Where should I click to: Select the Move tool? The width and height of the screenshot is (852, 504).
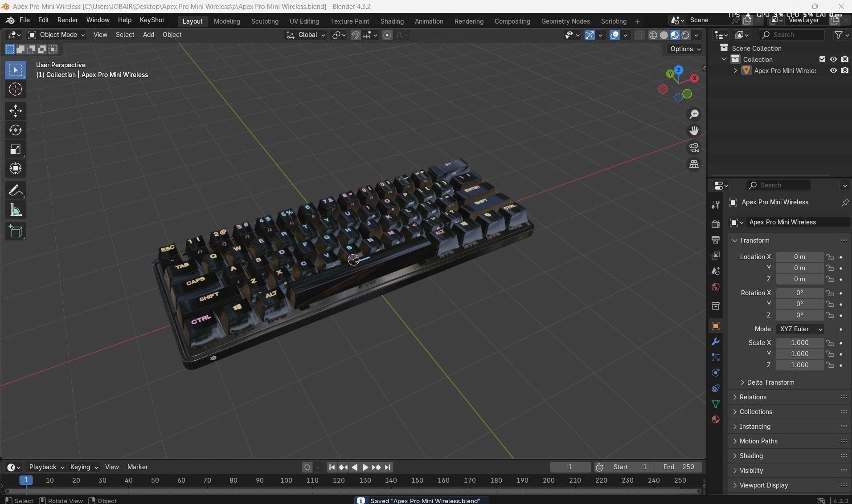[x=16, y=111]
